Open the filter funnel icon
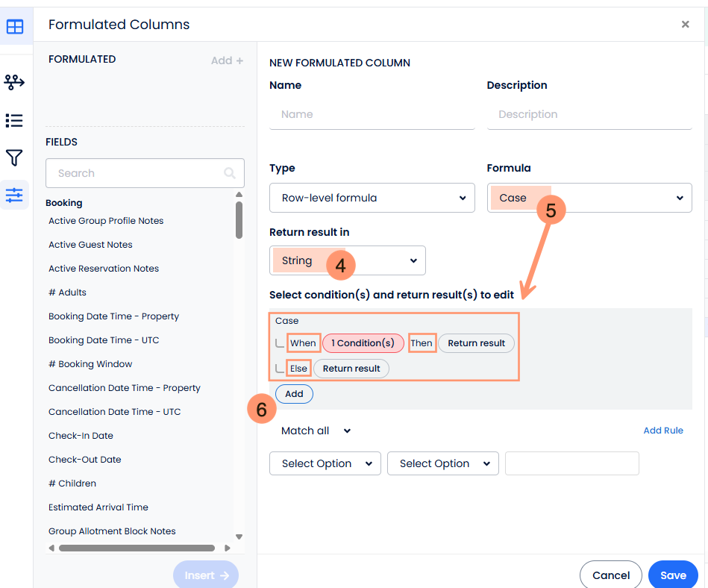The height and width of the screenshot is (588, 708). tap(14, 157)
